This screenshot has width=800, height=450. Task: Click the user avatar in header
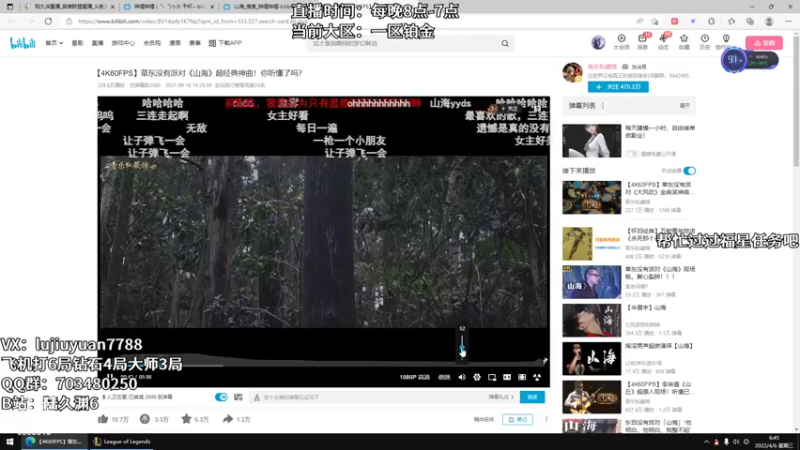(598, 42)
